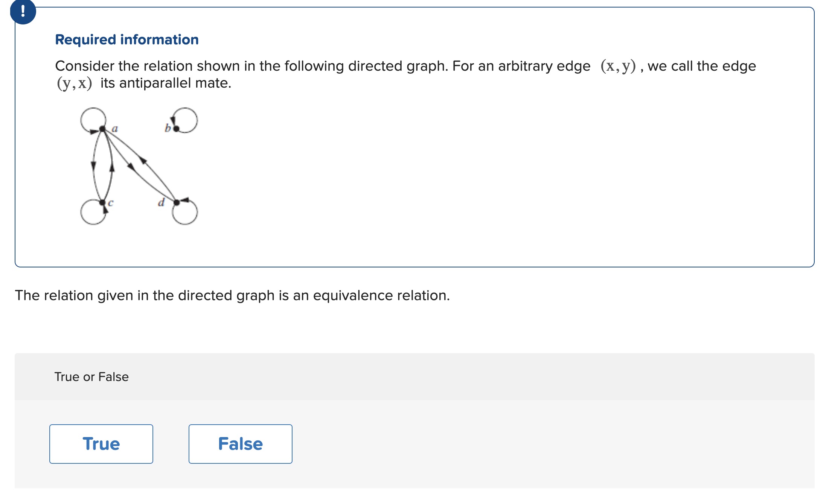Click the self-loop circle at vertex a
This screenshot has width=832, height=504.
click(x=93, y=120)
